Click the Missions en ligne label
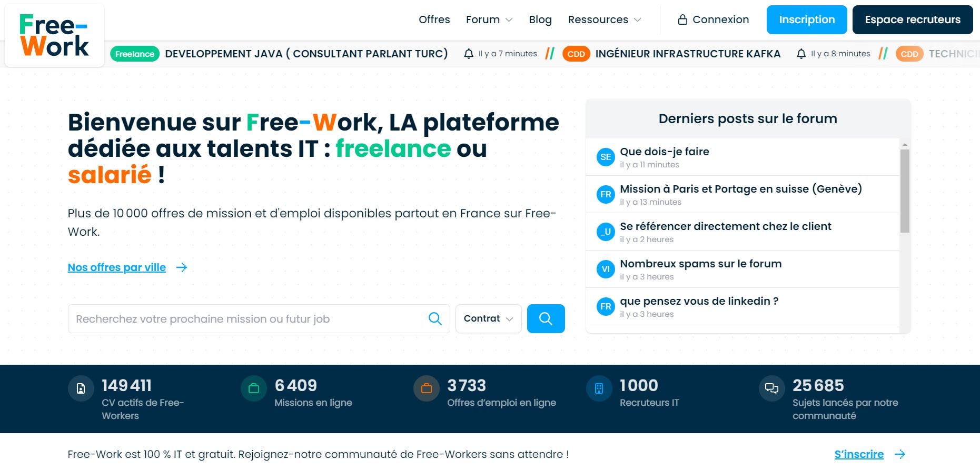 coord(313,403)
